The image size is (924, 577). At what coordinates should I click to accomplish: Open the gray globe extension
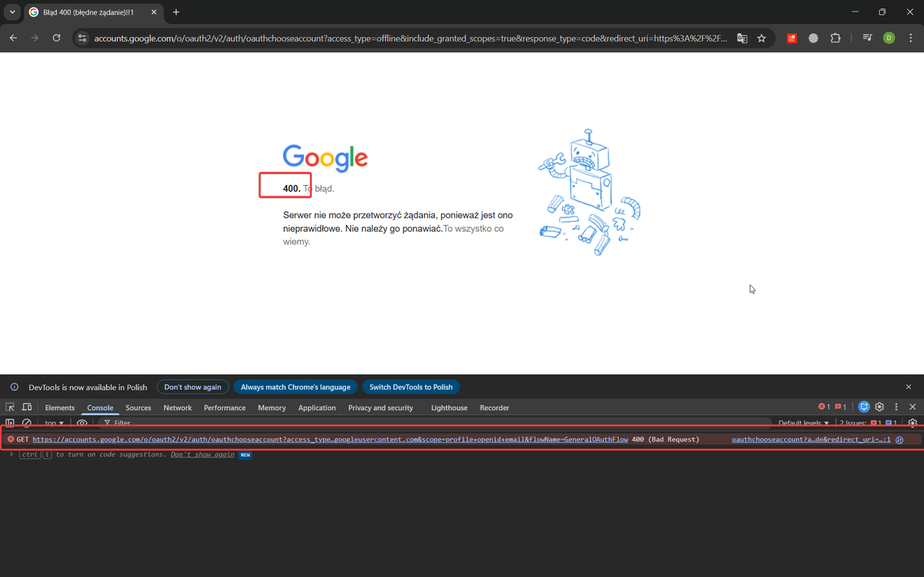pos(813,38)
